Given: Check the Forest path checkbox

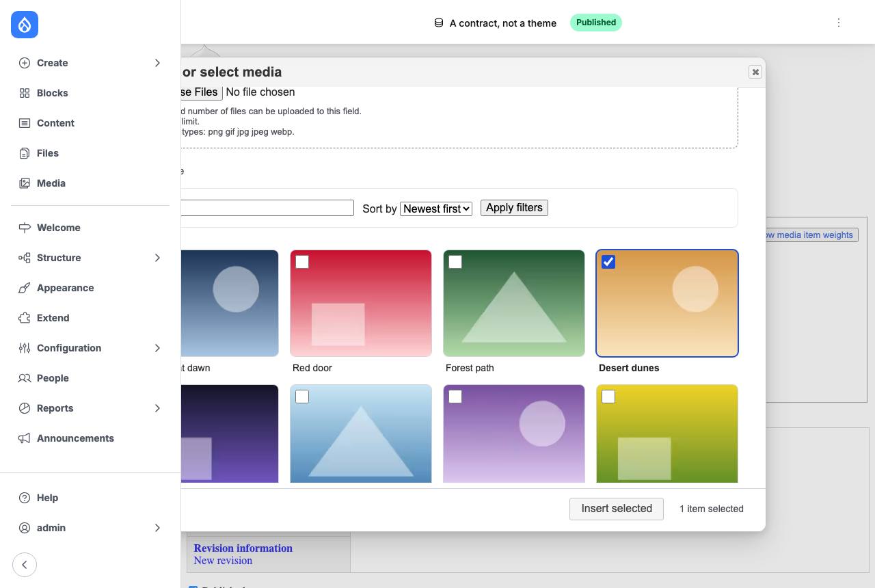Looking at the screenshot, I should [x=455, y=262].
